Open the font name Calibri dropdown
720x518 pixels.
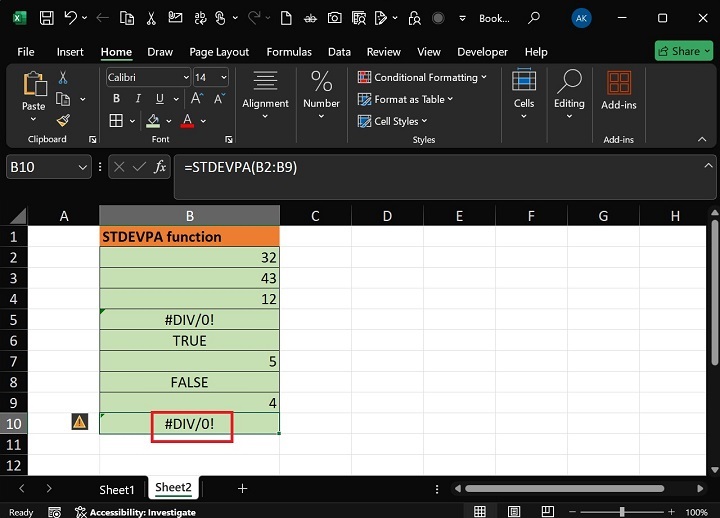pos(186,77)
